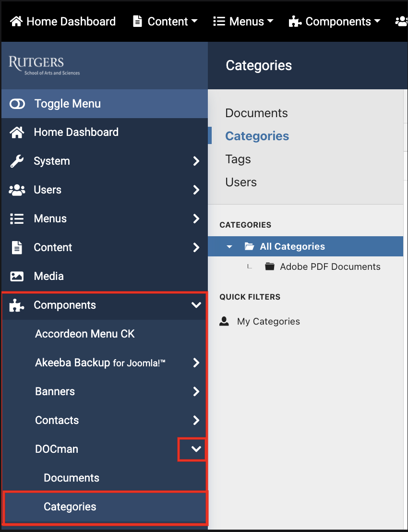Click the Adobe PDF Documents folder icon
Viewport: 408px width, 532px height.
coord(270,266)
